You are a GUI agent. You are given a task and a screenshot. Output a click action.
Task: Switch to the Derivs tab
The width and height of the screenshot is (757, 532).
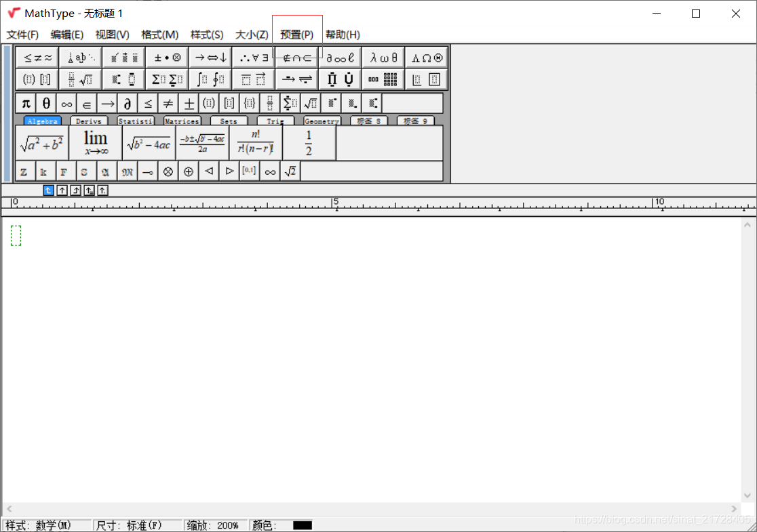click(x=89, y=121)
